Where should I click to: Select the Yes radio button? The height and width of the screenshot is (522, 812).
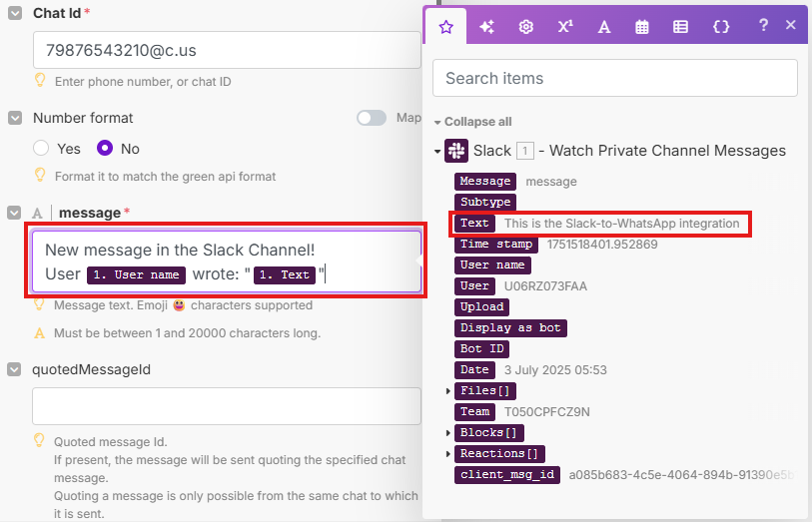(x=42, y=149)
